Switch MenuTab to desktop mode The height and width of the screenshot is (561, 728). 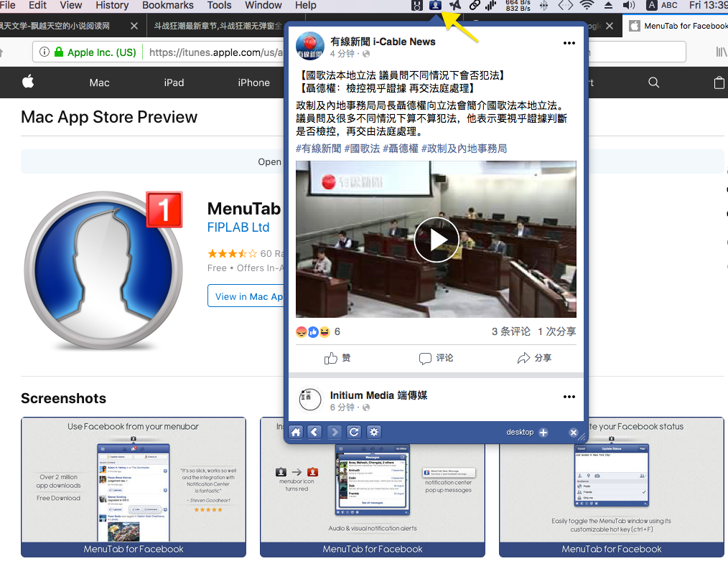520,432
